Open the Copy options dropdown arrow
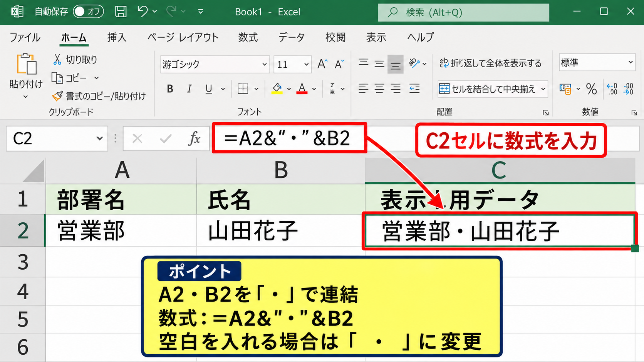The height and width of the screenshot is (362, 644). (97, 78)
